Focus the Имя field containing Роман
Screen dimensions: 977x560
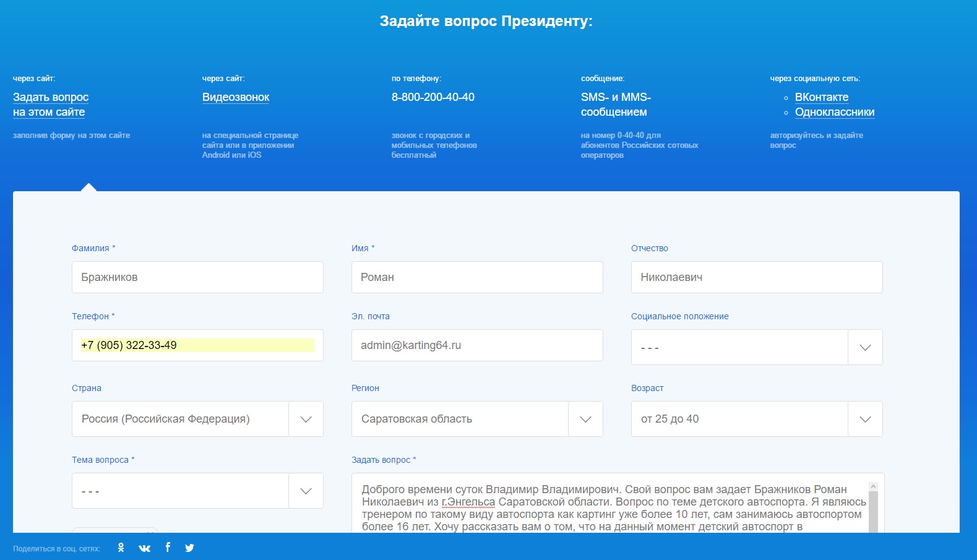[476, 277]
